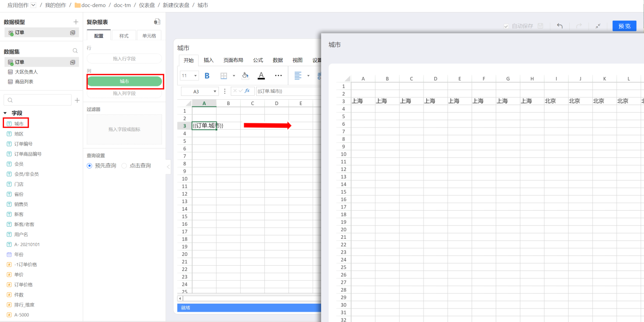Go to 新建仪表盘 in breadcrumb

[175, 5]
